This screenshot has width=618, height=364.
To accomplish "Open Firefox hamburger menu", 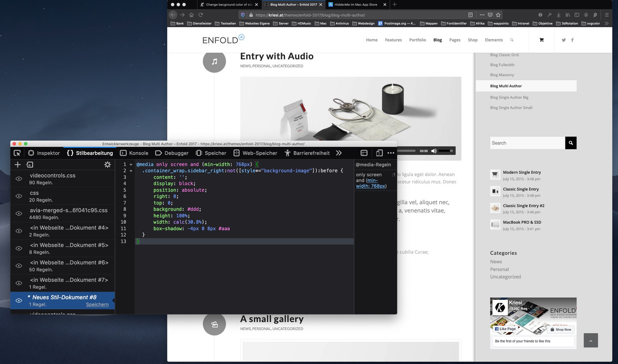I will click(606, 14).
